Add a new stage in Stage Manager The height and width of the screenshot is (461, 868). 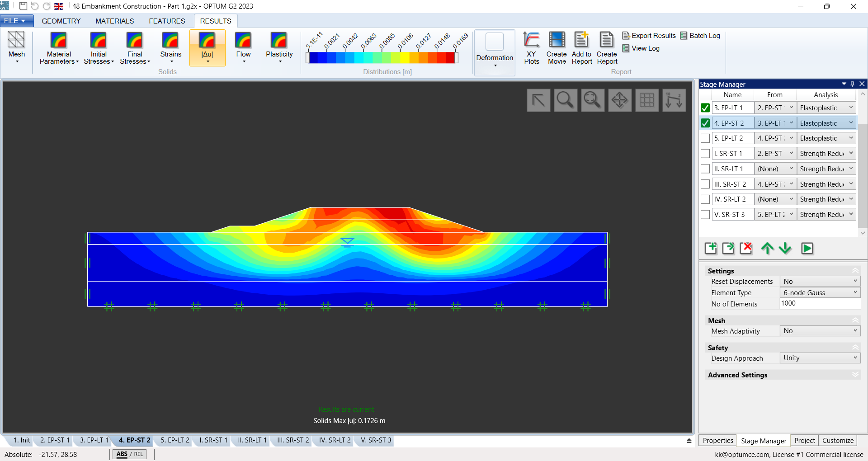(x=711, y=248)
